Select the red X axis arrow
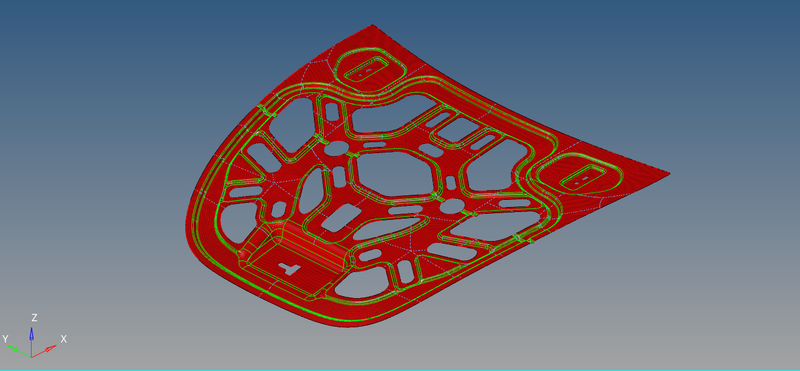 point(45,350)
